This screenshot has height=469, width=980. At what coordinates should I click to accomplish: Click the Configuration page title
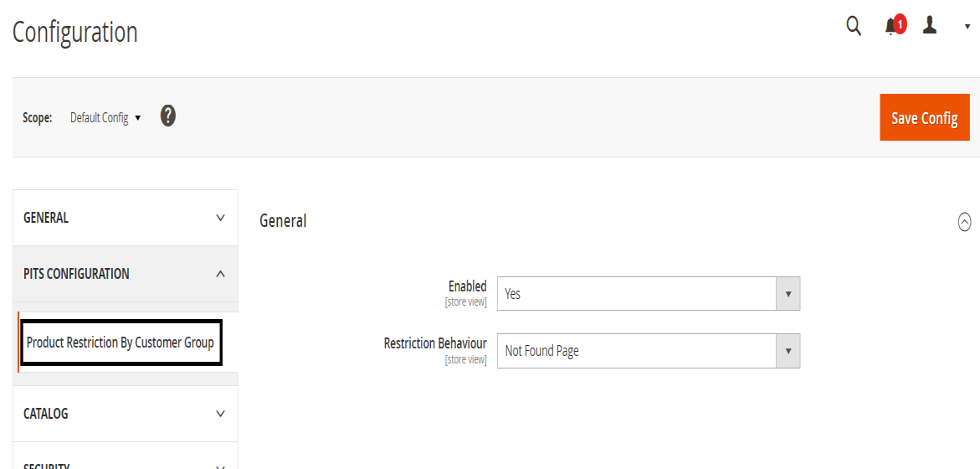point(75,33)
